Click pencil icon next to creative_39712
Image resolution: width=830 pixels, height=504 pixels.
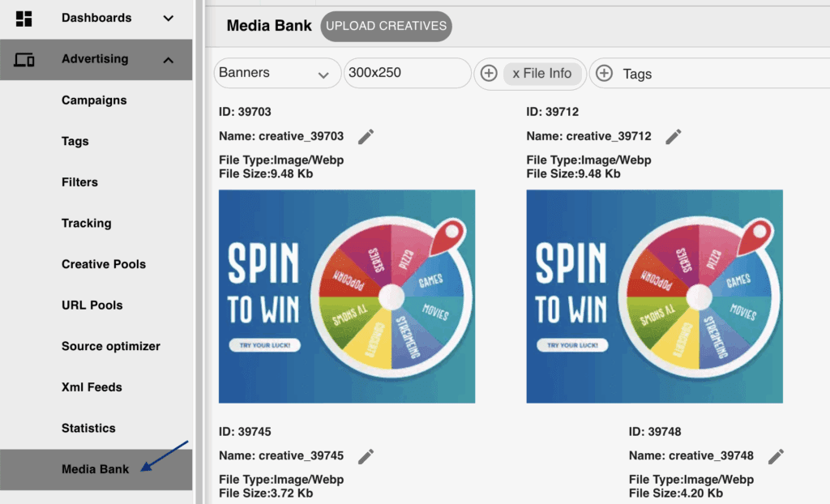[674, 136]
